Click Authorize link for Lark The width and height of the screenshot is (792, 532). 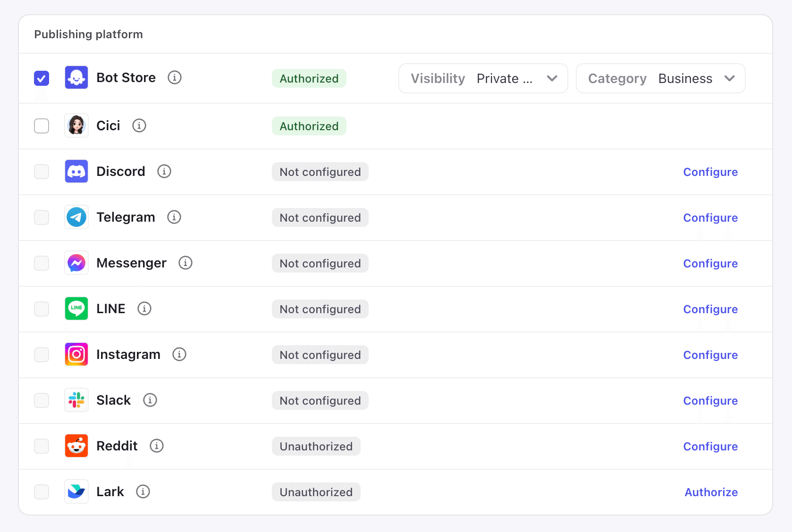tap(711, 492)
